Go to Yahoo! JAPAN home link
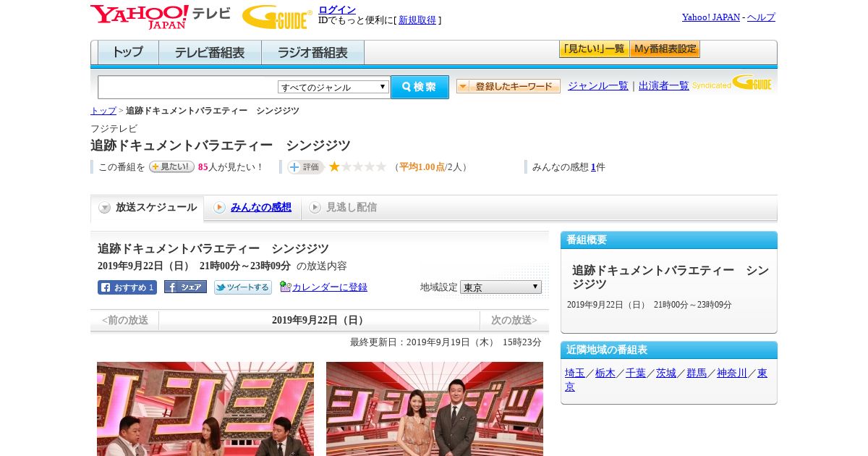 coord(711,17)
